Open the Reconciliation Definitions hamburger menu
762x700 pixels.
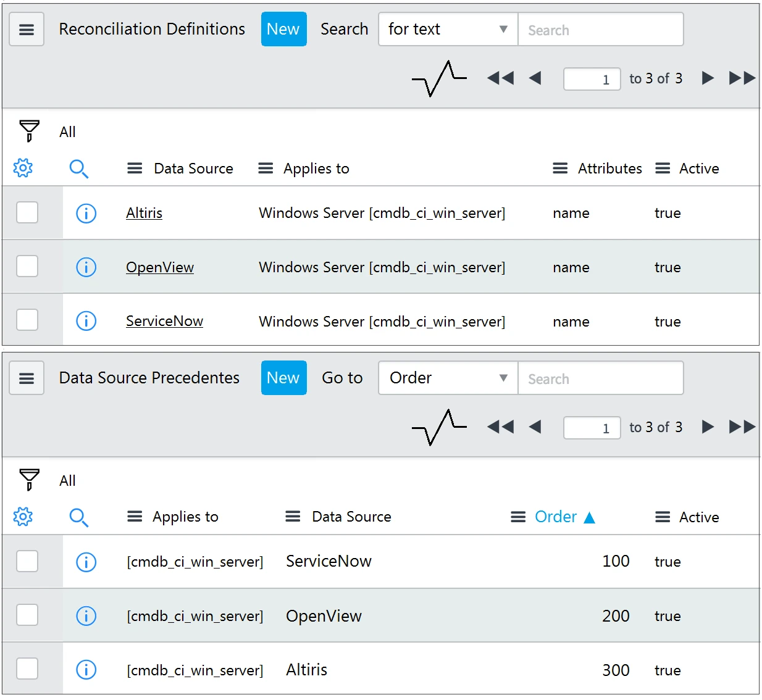[27, 30]
